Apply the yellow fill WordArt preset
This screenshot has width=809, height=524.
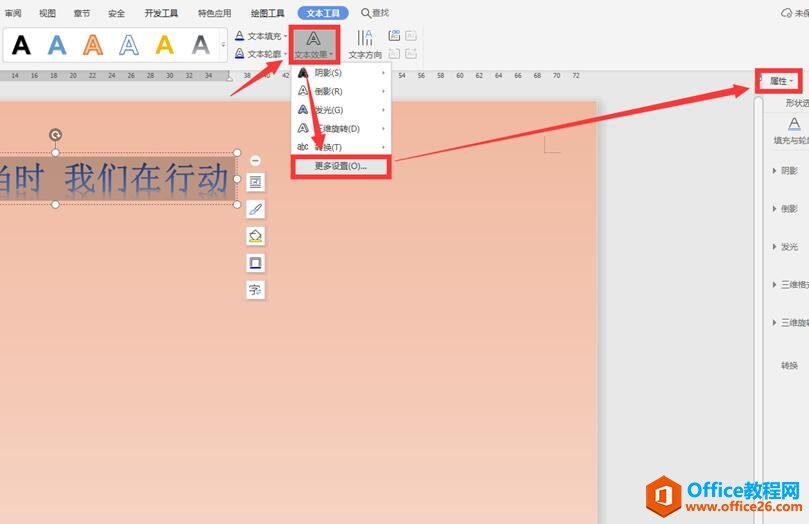tap(165, 45)
